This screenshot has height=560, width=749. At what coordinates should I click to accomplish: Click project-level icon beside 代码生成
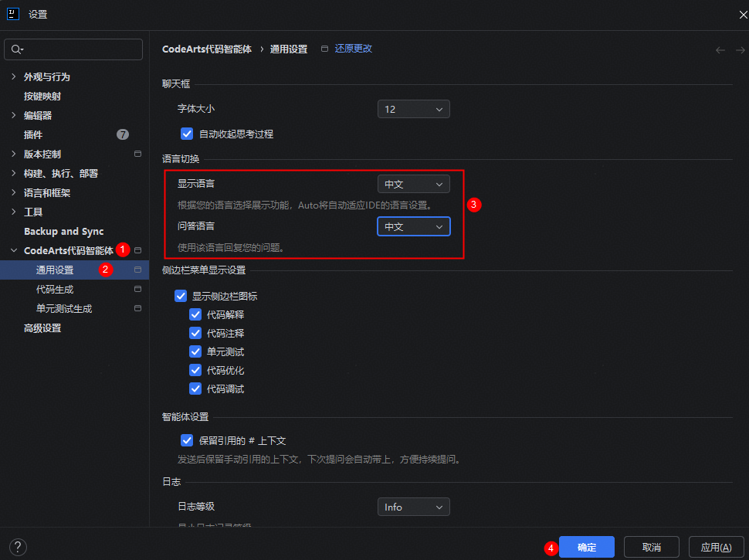click(138, 289)
